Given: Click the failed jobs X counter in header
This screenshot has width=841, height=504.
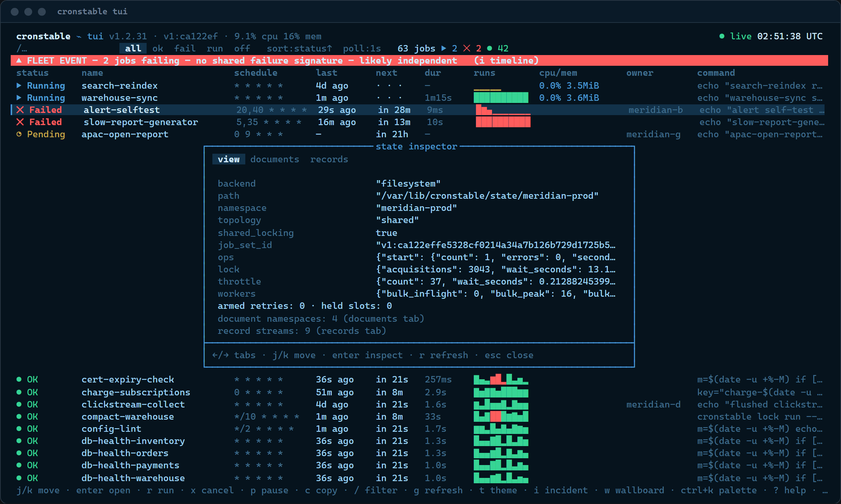Looking at the screenshot, I should (x=467, y=48).
